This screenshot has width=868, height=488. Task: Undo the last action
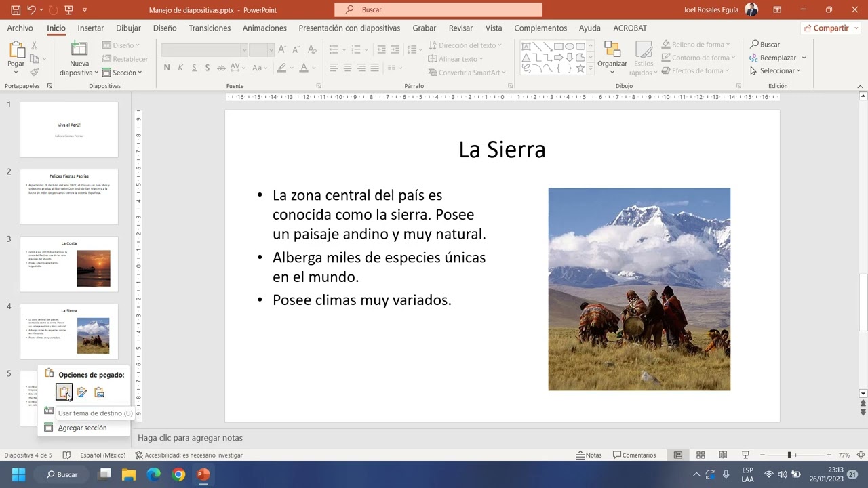pos(31,10)
